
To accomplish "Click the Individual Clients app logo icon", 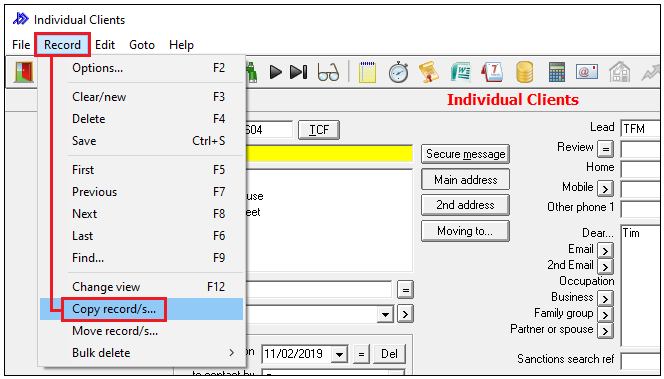I will click(x=20, y=19).
